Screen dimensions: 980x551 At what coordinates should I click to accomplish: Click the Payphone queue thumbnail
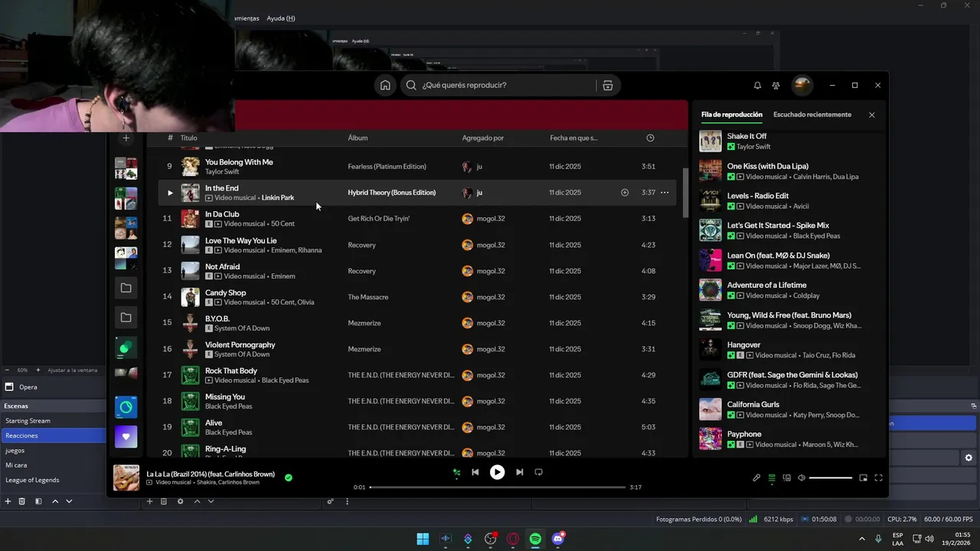(710, 439)
